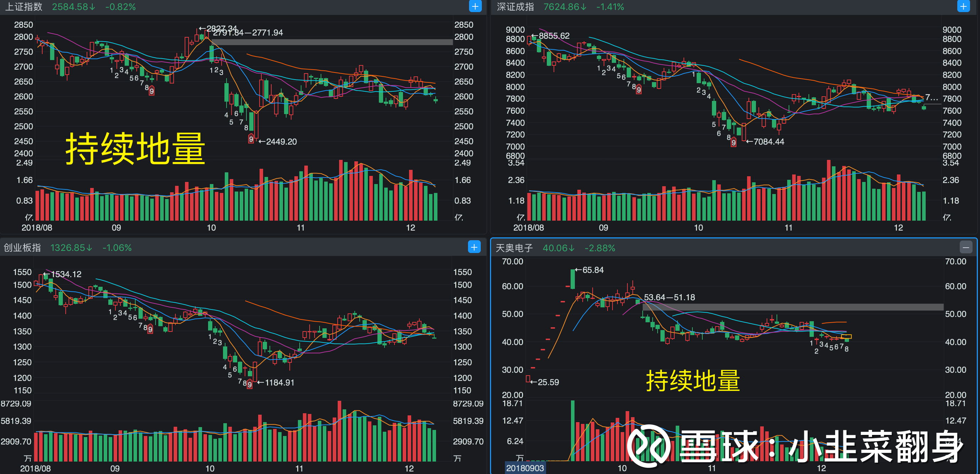Viewport: 980px width, 474px height.
Task: Click the -1.41% change percentage
Action: [610, 7]
